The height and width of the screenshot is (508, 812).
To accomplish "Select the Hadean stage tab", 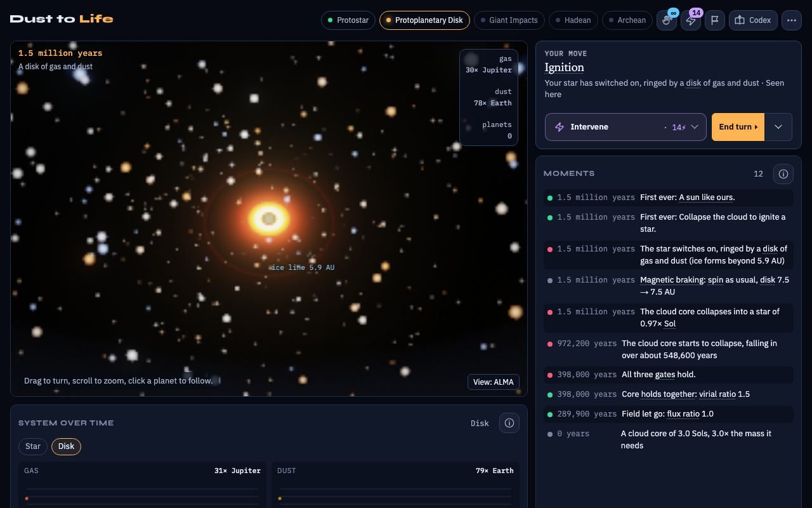I will coord(573,20).
